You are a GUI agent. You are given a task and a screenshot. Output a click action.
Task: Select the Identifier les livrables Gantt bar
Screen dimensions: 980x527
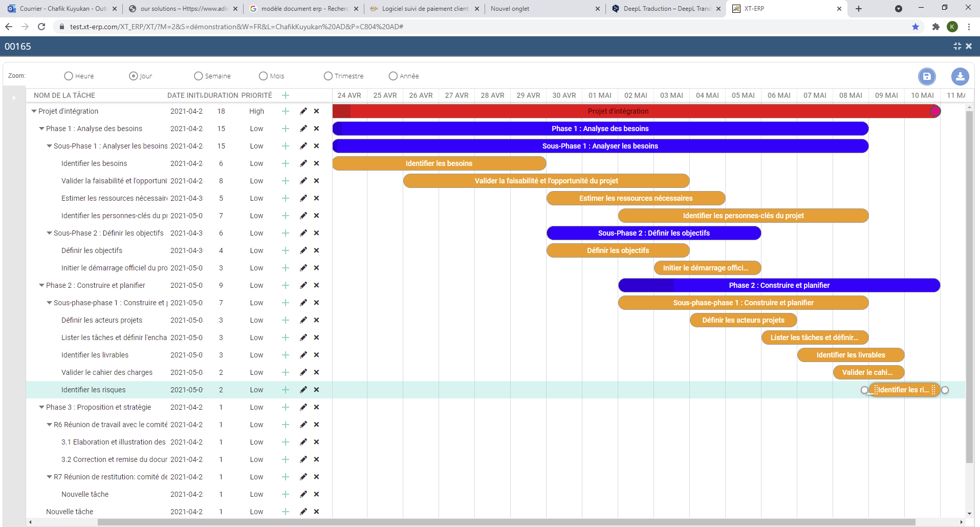click(851, 355)
